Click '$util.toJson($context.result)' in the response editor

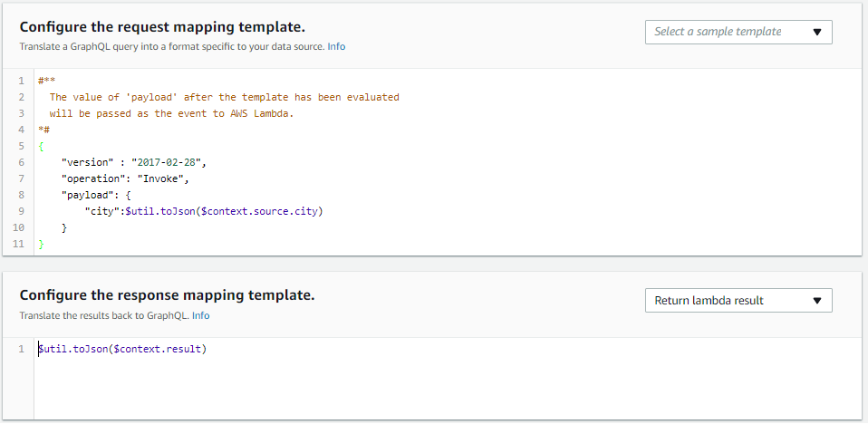[x=121, y=350]
